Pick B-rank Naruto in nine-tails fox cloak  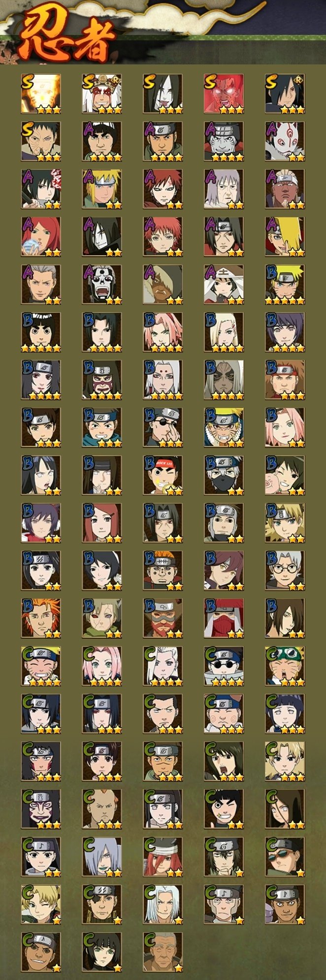pos(224,428)
